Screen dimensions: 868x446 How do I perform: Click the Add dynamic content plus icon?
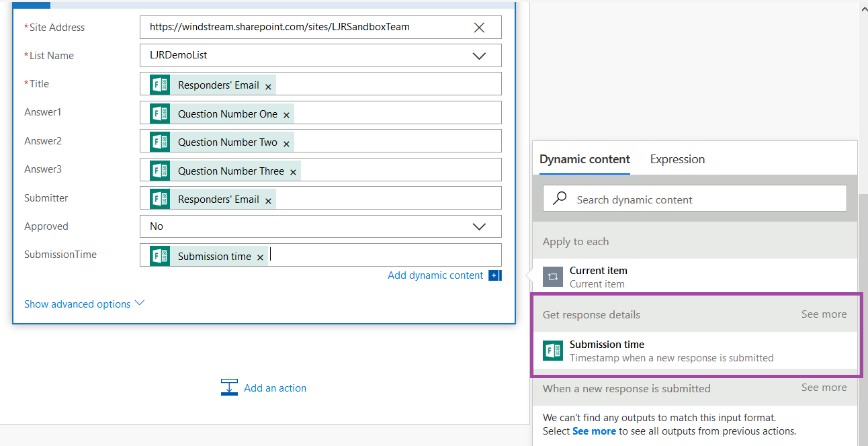(x=495, y=275)
